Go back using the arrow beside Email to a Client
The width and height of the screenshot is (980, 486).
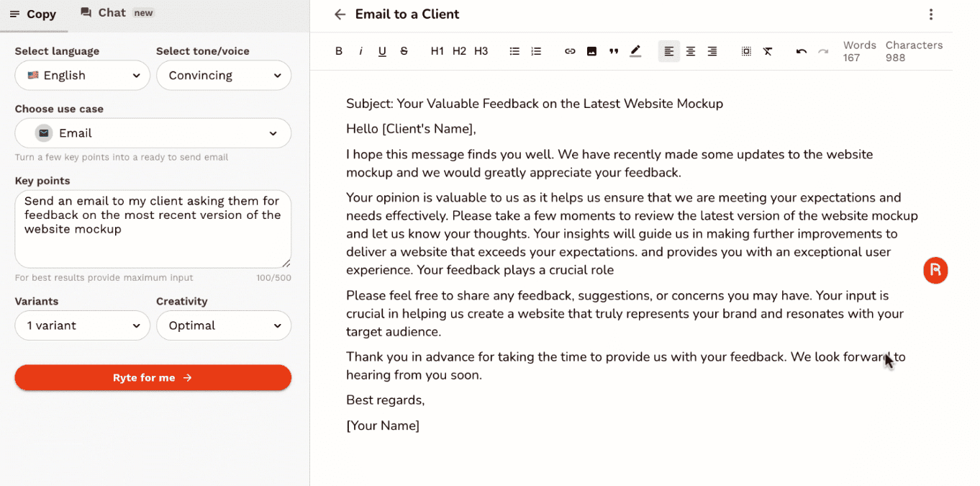point(340,14)
